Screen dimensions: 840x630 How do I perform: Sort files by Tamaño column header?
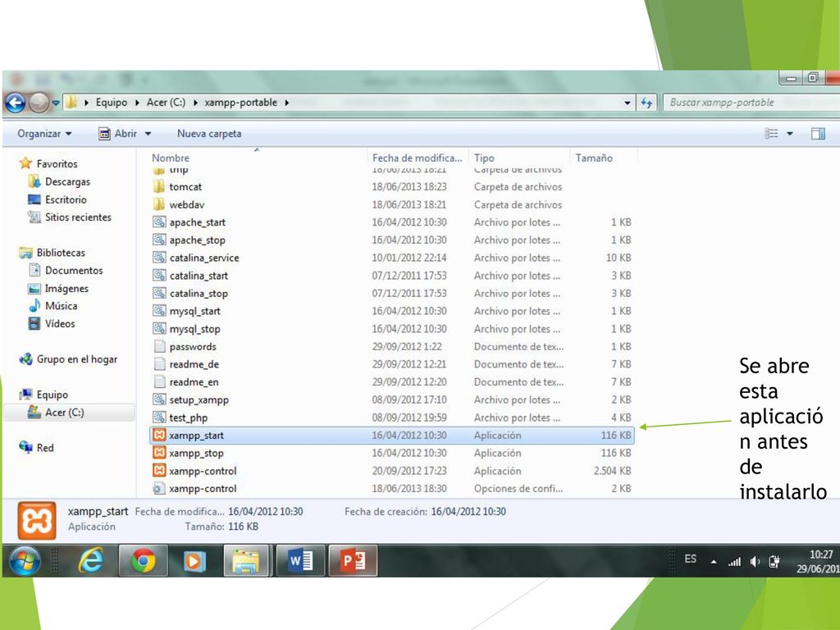594,158
